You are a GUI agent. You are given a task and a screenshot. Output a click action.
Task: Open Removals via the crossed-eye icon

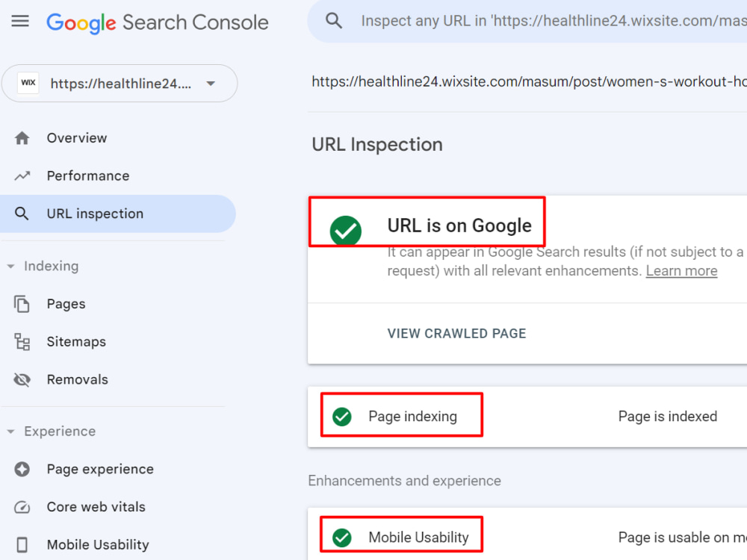tap(22, 379)
